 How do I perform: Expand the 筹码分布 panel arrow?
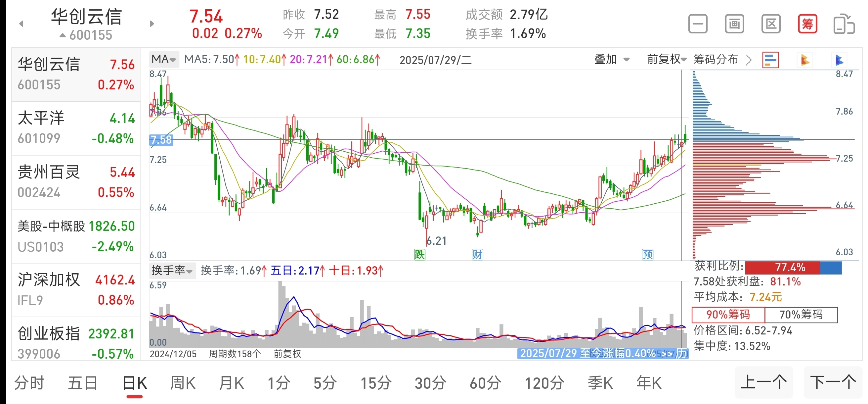pyautogui.click(x=749, y=60)
